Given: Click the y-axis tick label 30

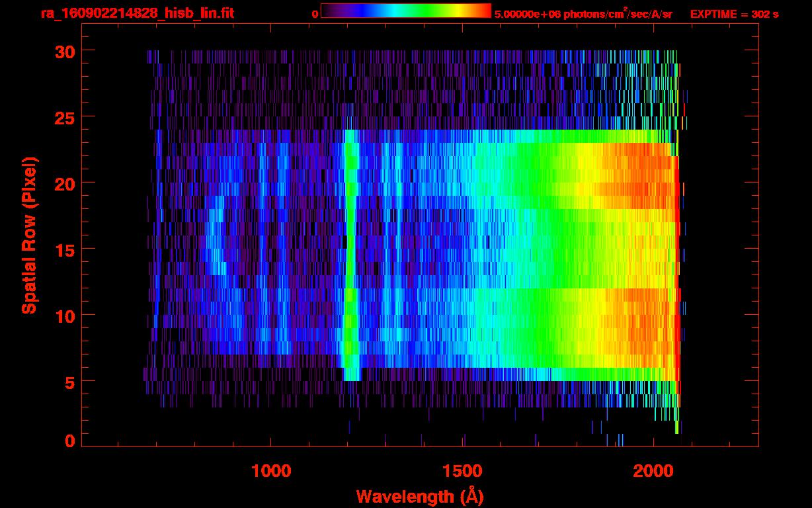Looking at the screenshot, I should (x=65, y=51).
